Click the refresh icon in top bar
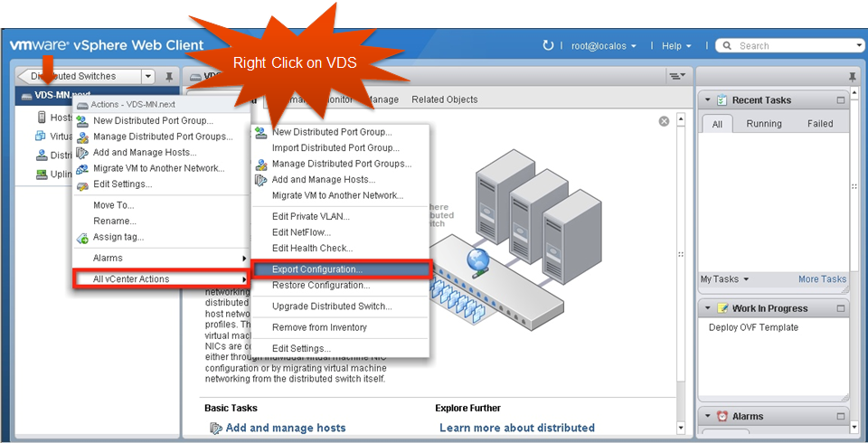The width and height of the screenshot is (868, 443). click(548, 45)
